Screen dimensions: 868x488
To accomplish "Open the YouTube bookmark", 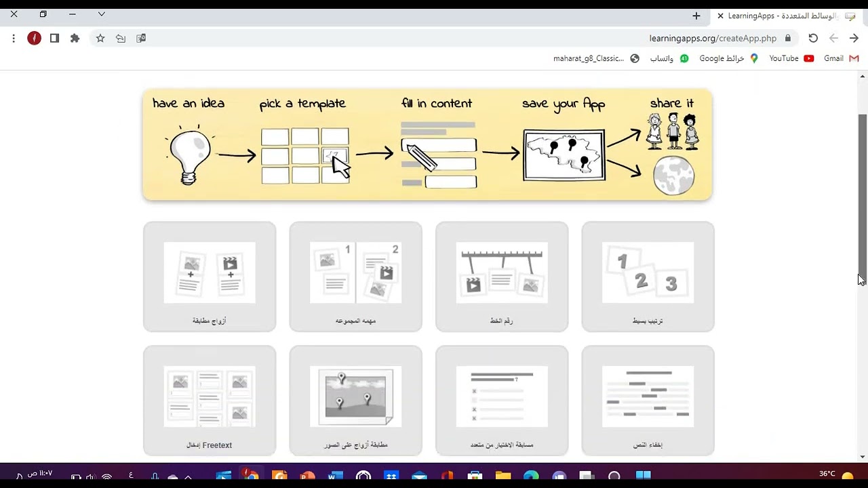I will coord(791,58).
